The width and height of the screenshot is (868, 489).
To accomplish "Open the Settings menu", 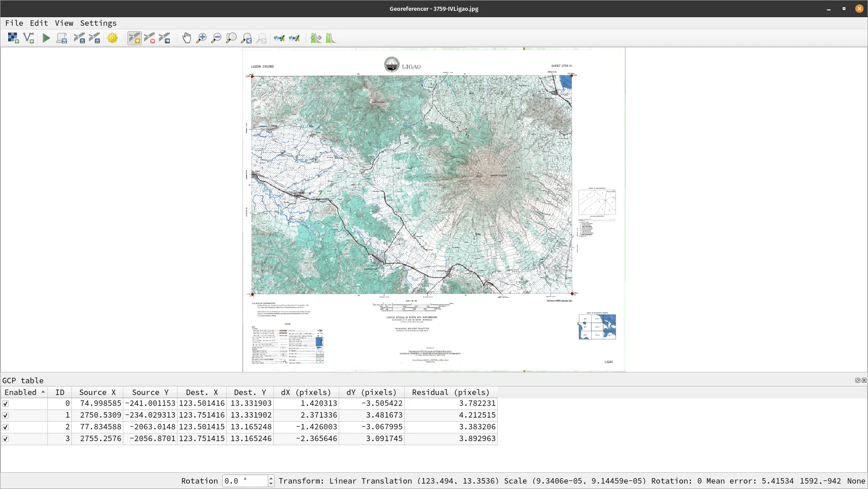I will click(x=98, y=23).
